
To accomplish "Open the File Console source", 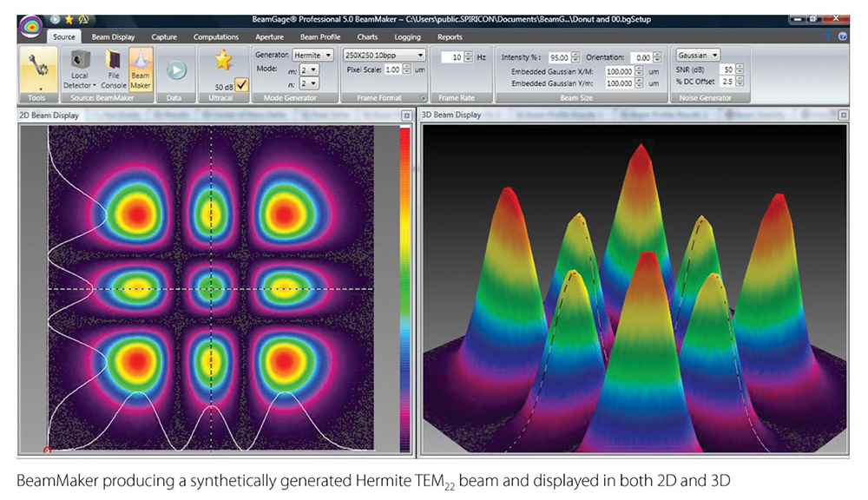I will (113, 69).
